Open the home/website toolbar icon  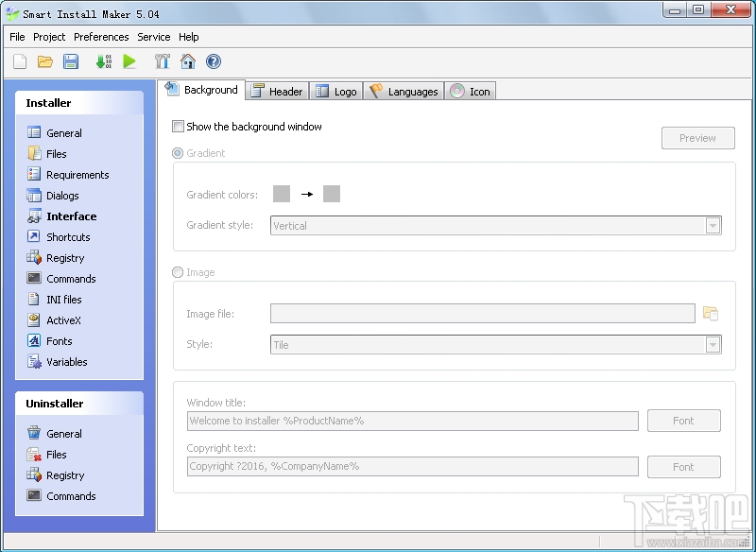[187, 61]
